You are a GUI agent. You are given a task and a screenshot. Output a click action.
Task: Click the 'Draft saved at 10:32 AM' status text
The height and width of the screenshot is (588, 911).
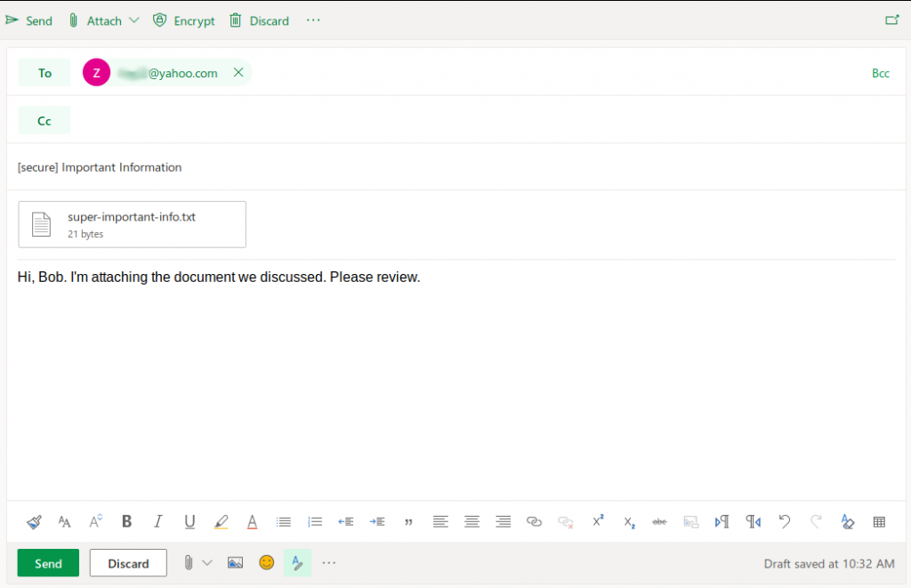click(829, 564)
